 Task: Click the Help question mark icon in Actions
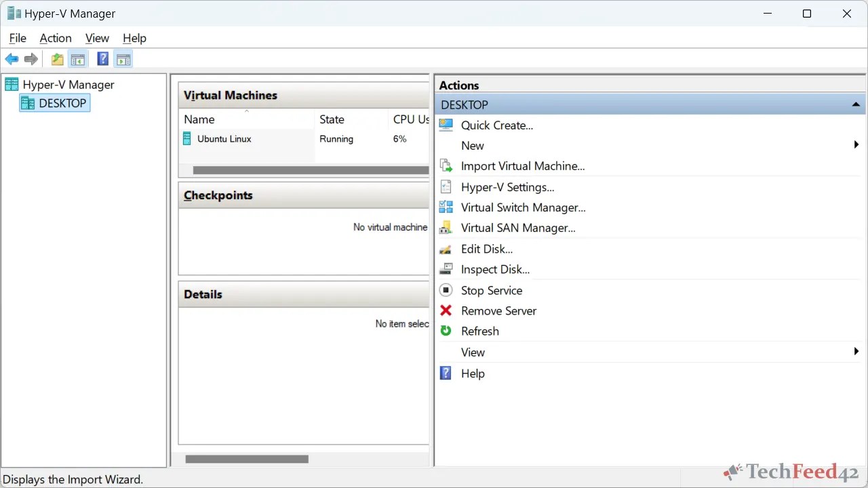pyautogui.click(x=446, y=373)
